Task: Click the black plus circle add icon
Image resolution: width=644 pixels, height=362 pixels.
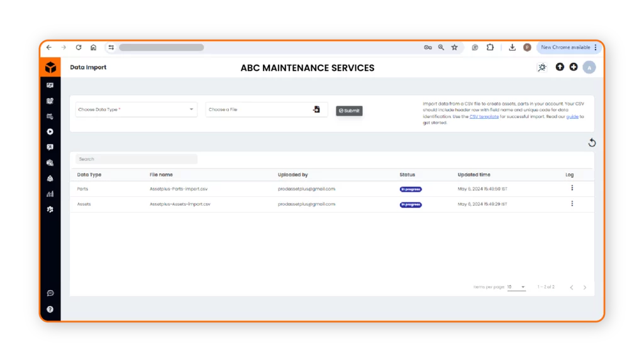Action: pyautogui.click(x=574, y=67)
